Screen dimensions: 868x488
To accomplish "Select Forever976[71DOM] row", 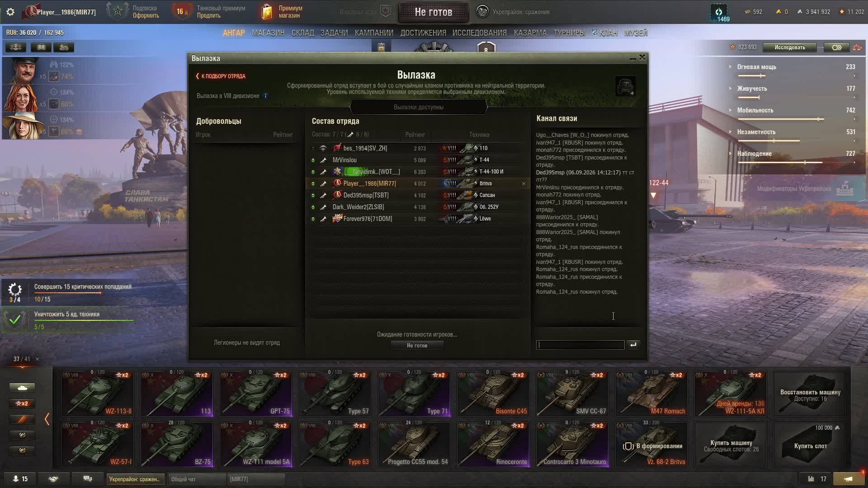I will pos(418,219).
